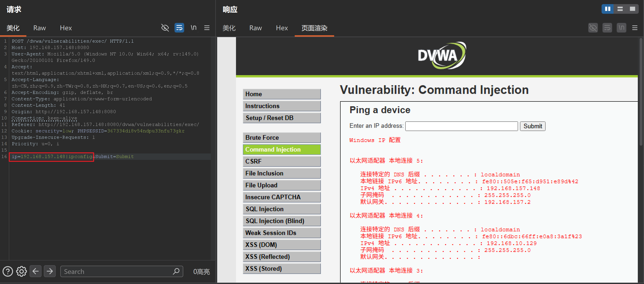Click the DVWA logo in rendered page

tap(442, 55)
